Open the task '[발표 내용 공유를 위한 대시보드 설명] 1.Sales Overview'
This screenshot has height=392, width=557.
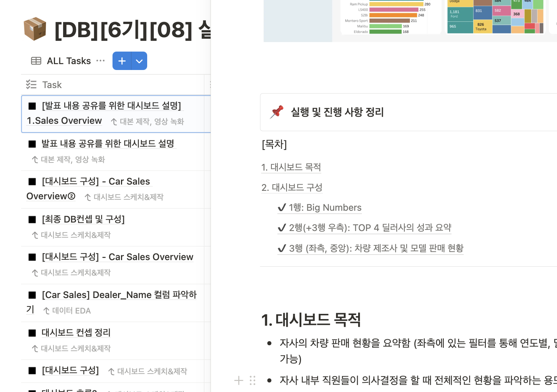pos(104,113)
